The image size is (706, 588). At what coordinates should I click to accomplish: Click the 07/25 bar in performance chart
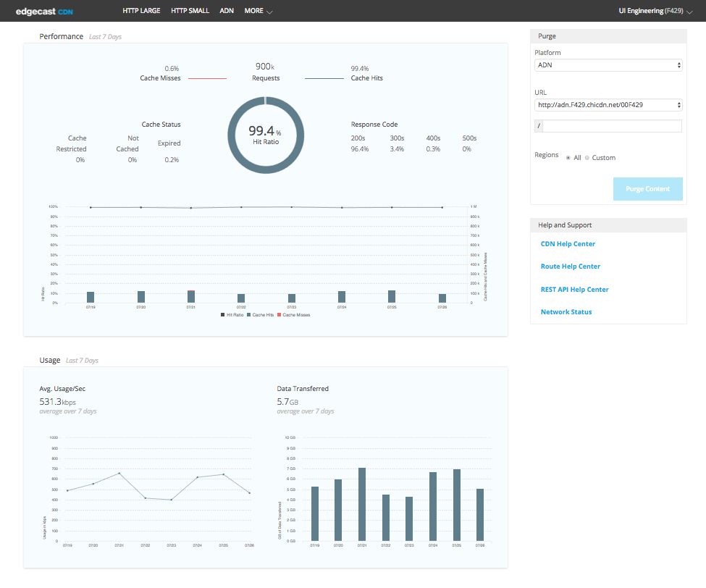coord(392,296)
